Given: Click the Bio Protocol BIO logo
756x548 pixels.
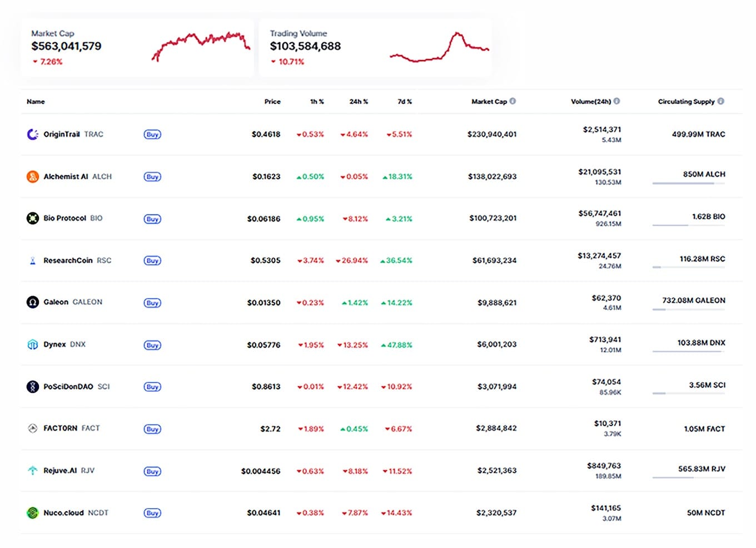Looking at the screenshot, I should pos(32,218).
